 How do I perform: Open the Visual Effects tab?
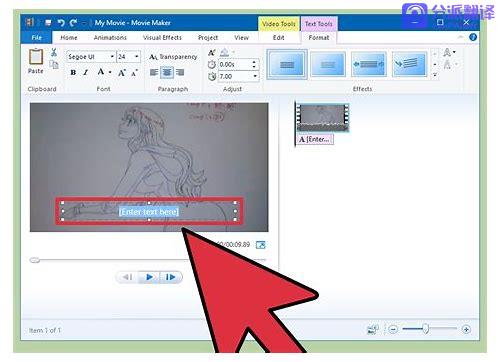pyautogui.click(x=162, y=38)
